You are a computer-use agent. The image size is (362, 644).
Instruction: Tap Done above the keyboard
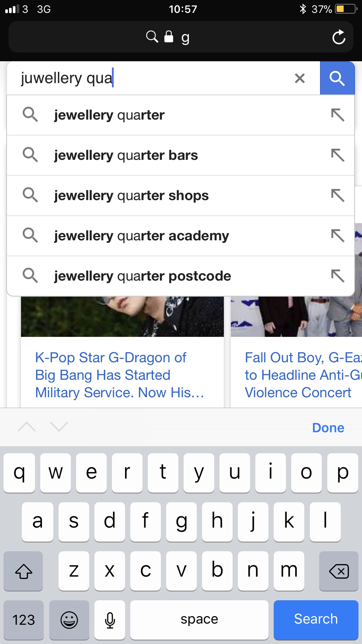click(x=328, y=428)
